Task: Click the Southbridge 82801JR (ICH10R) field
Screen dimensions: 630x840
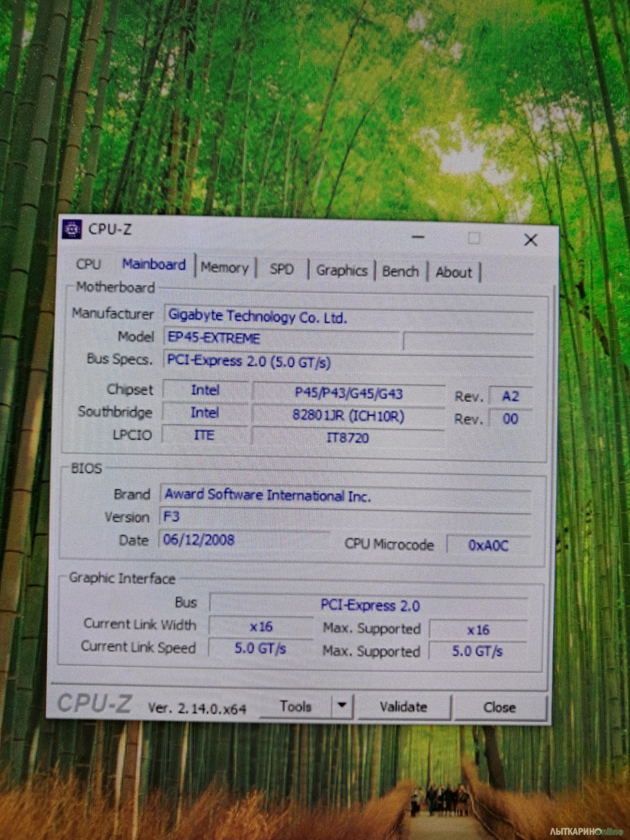Action: tap(348, 416)
